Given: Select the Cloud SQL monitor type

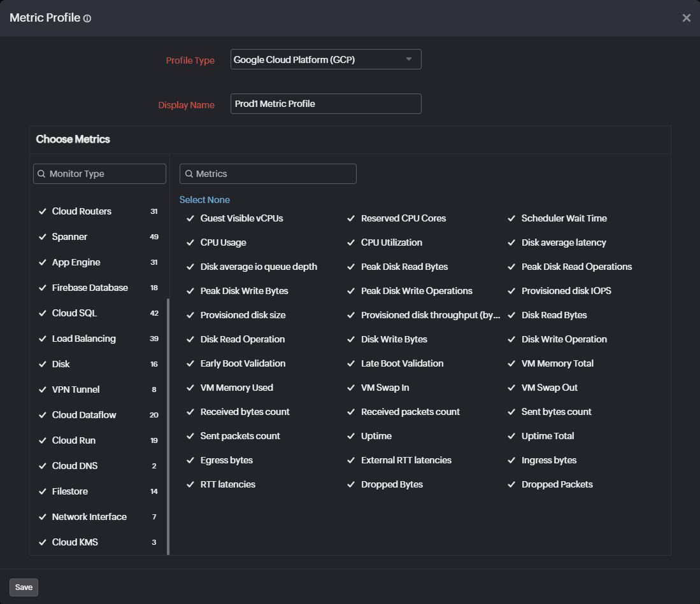Looking at the screenshot, I should [x=43, y=313].
